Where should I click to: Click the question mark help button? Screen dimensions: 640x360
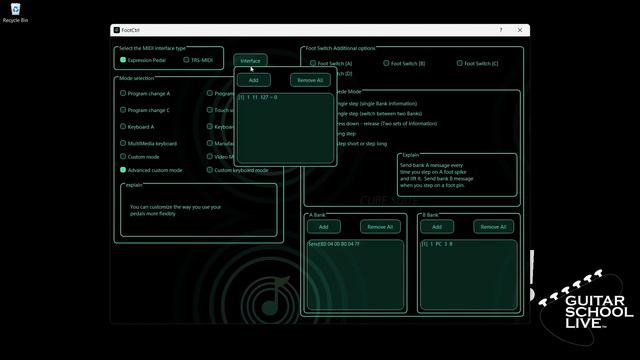[501, 30]
